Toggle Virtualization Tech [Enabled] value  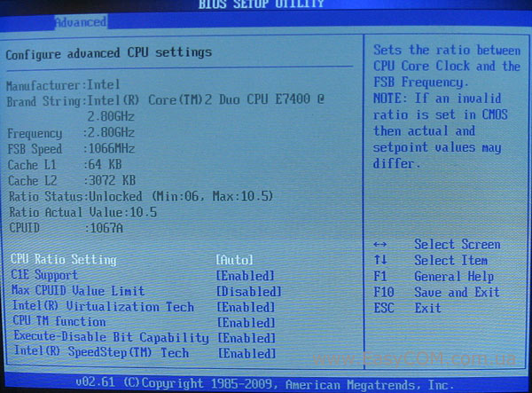246,307
